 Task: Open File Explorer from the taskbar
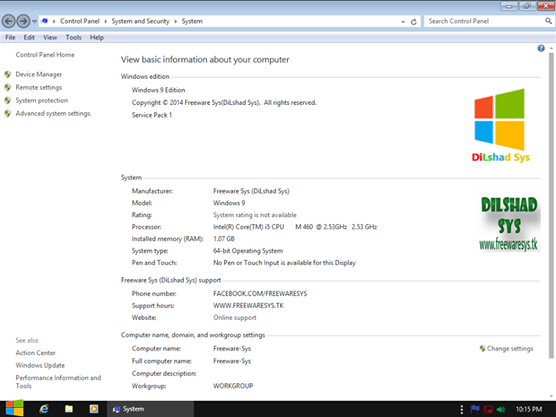(x=69, y=409)
